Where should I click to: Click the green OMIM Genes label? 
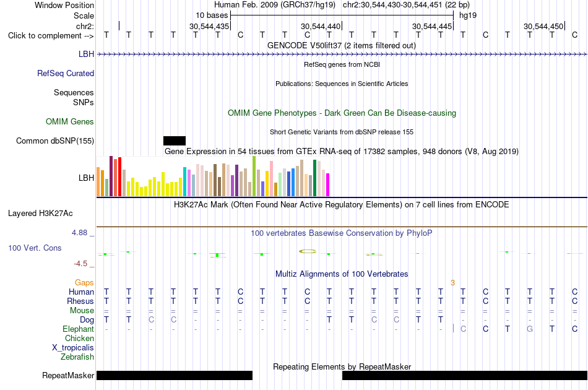coord(70,121)
